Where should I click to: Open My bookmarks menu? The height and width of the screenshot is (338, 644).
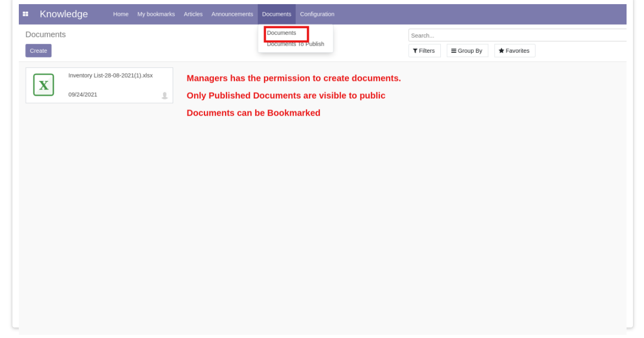[x=156, y=14]
